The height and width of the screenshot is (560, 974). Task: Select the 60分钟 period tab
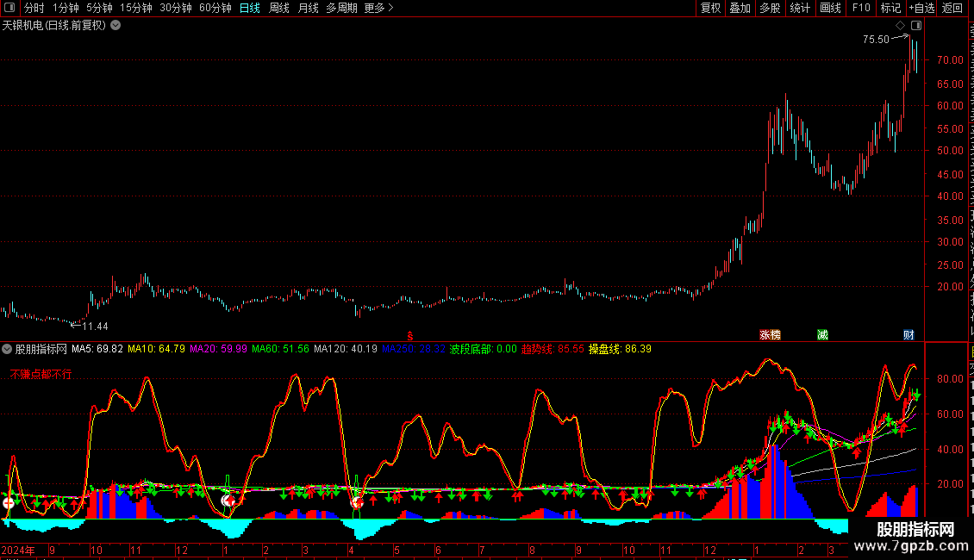(215, 8)
